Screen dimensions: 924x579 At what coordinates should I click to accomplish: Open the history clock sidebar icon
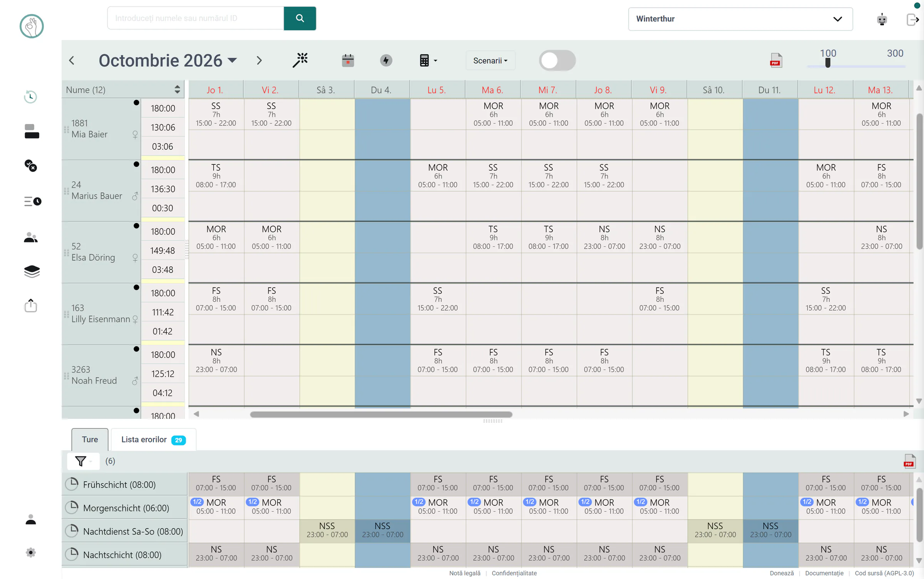(x=30, y=96)
